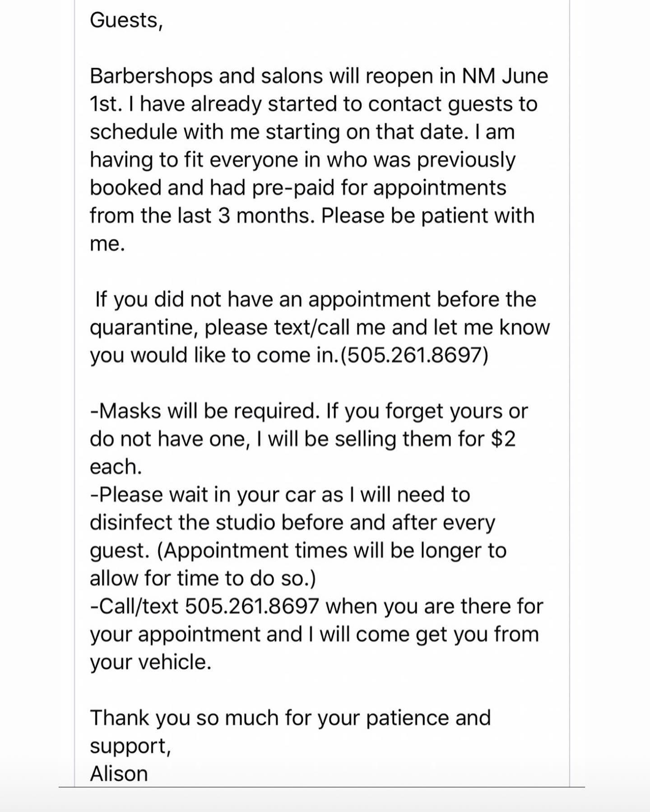Screen dimensions: 650x812
Task: Click the text "Please be patient with"
Action: pos(427,215)
